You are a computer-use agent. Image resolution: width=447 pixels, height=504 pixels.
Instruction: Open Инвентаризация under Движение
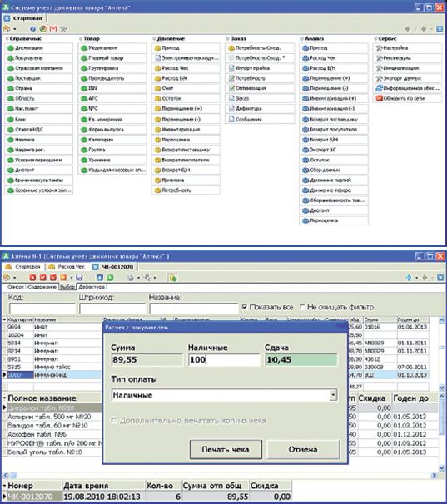186,130
